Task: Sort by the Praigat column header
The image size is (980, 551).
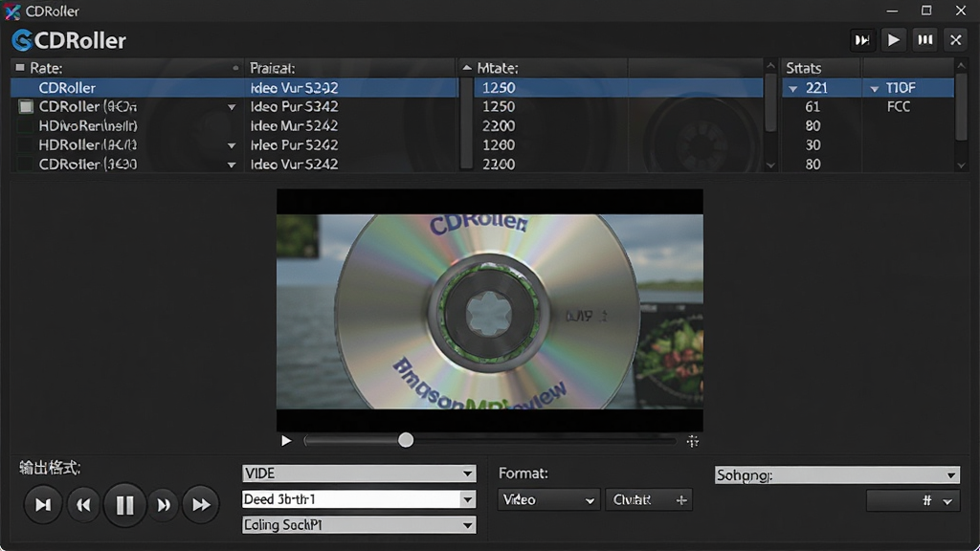Action: [350, 68]
